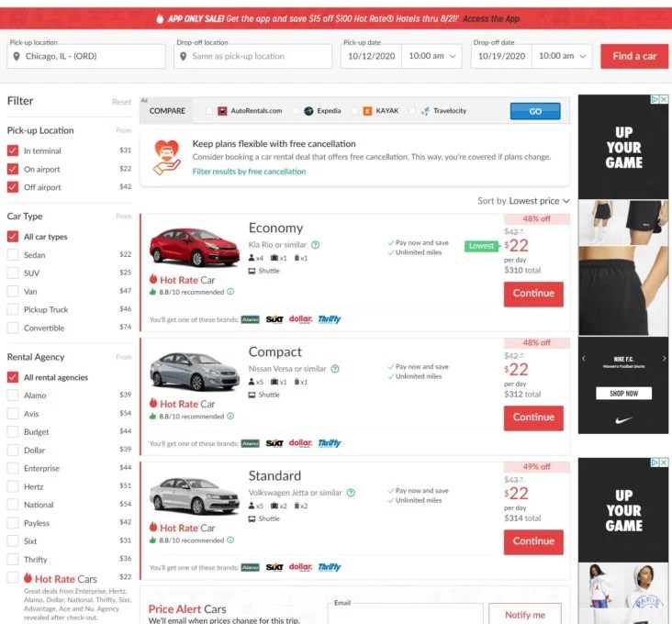
Task: Tick the AutoRentals.com compare checkbox
Action: tap(209, 111)
